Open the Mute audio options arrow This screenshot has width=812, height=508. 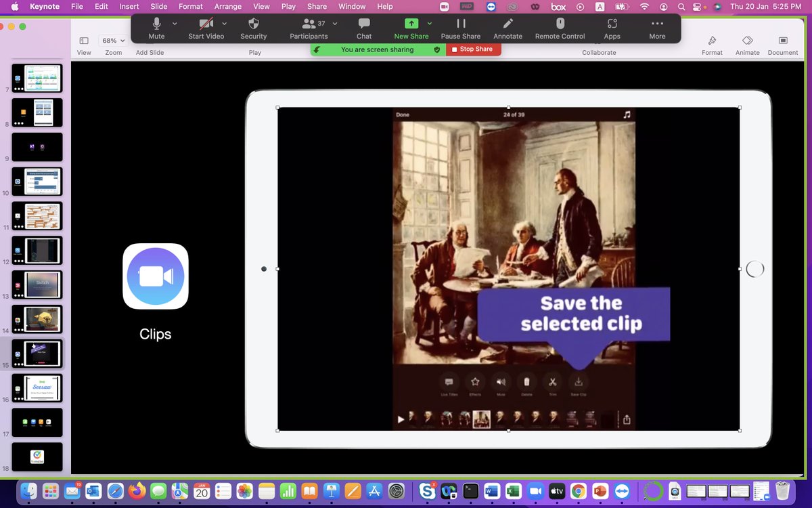[x=175, y=23]
